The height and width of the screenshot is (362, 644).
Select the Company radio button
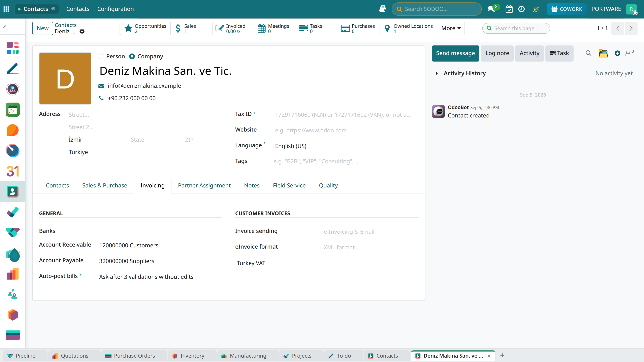click(132, 57)
